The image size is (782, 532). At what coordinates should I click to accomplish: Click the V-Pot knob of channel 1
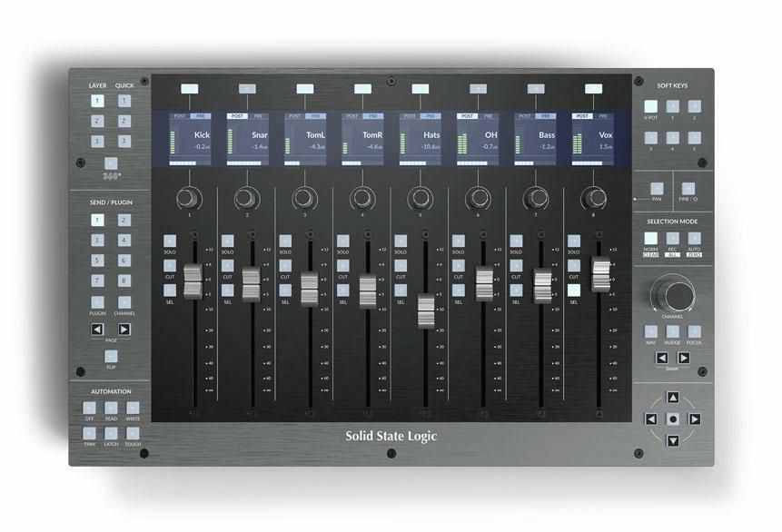click(189, 198)
